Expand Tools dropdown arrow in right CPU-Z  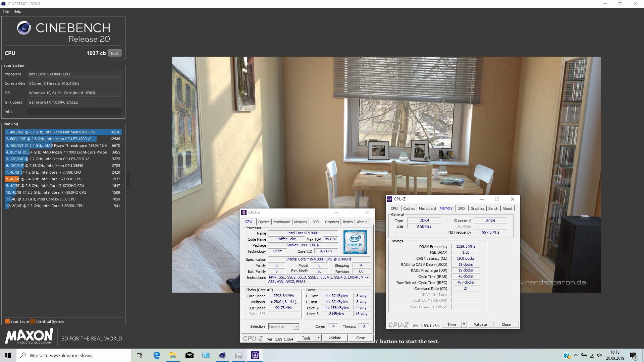(x=464, y=325)
